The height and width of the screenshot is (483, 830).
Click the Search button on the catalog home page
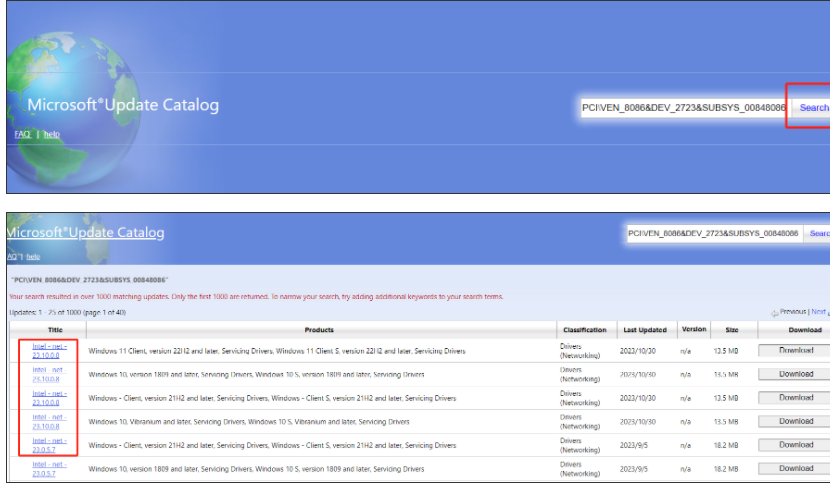pyautogui.click(x=812, y=108)
